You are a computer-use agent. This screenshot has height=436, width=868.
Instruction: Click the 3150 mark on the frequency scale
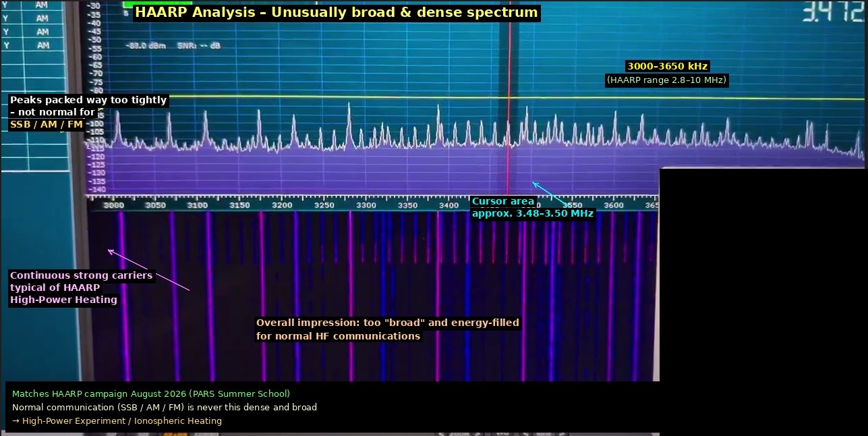[240, 205]
